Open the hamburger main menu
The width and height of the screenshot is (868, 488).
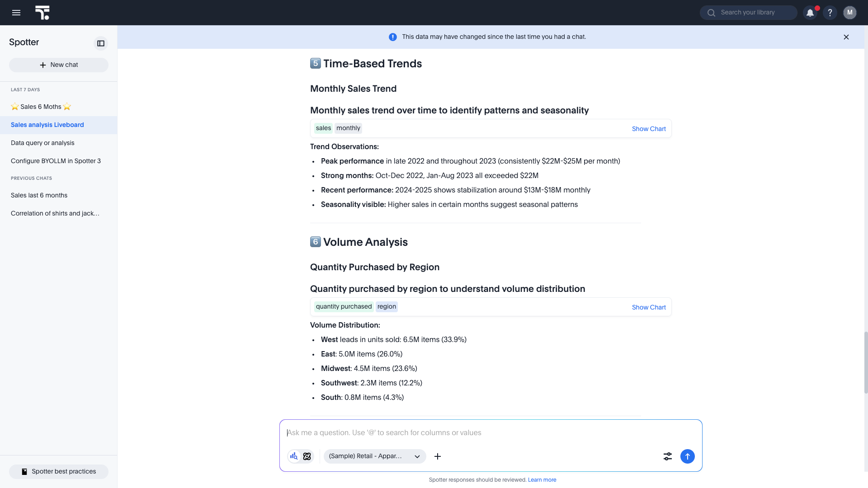point(16,13)
